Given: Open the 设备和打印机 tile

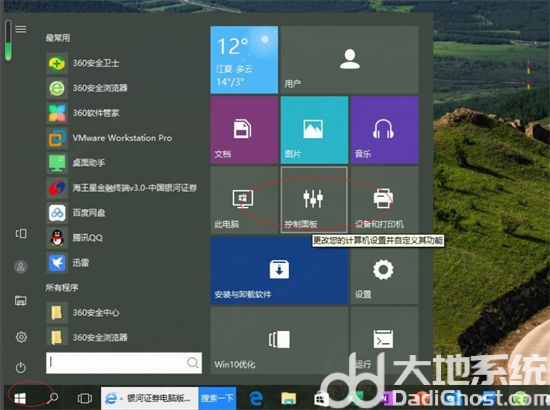Looking at the screenshot, I should point(384,200).
